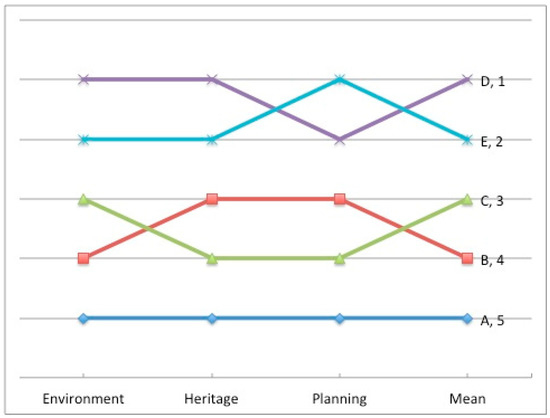
Task: Click the purple D marker at Environment
Action: tap(83, 79)
